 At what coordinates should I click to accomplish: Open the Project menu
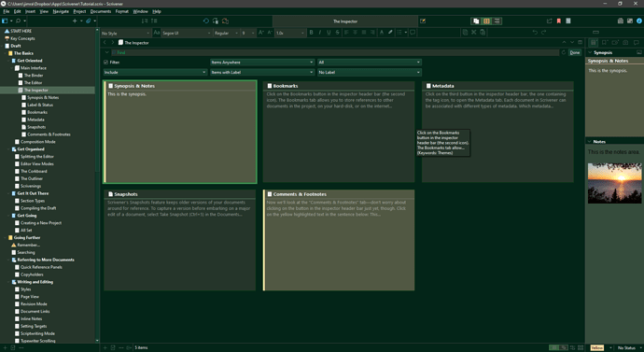[79, 11]
